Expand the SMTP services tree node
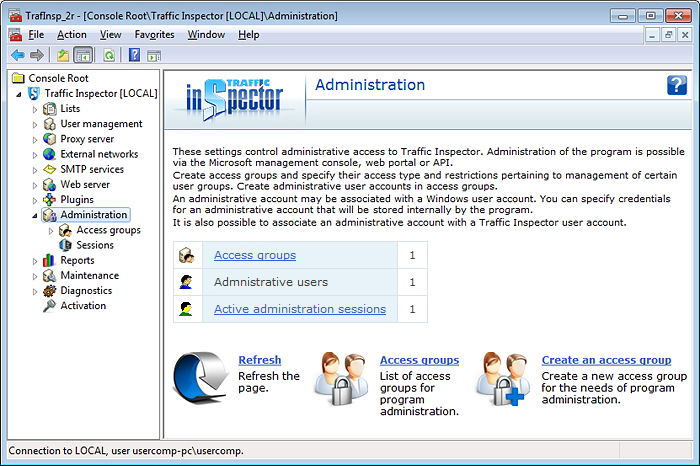Screen dimensions: 700x466 click(34, 170)
